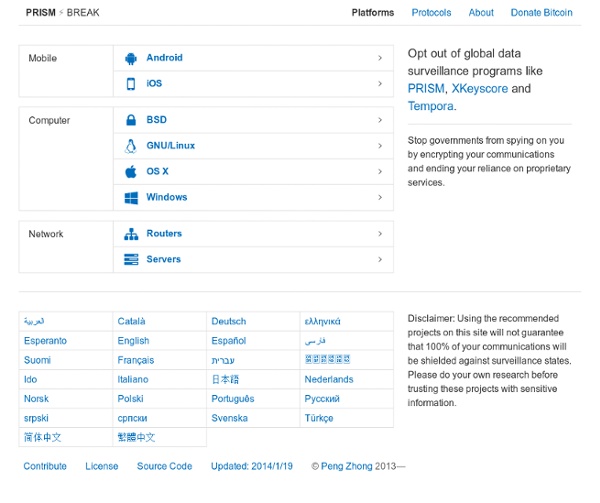Image resolution: width=600 pixels, height=503 pixels.
Task: Expand the OS X row chevron
Action: pyautogui.click(x=380, y=172)
